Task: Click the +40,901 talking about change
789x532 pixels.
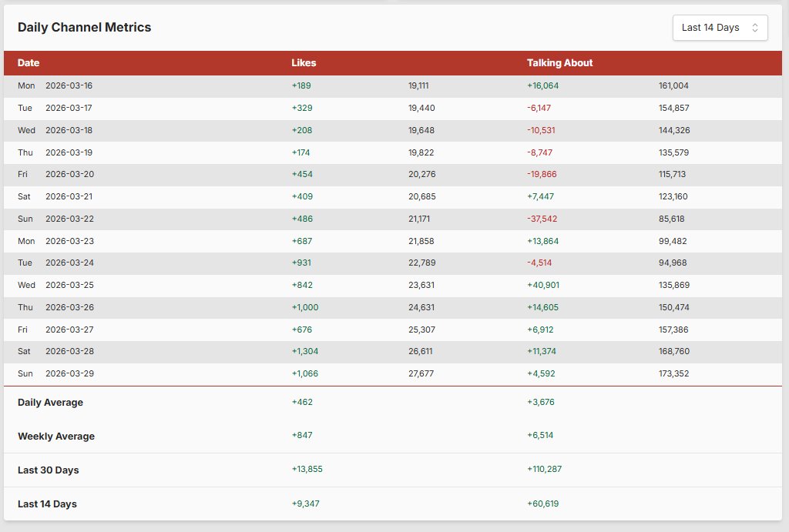Action: (x=543, y=285)
